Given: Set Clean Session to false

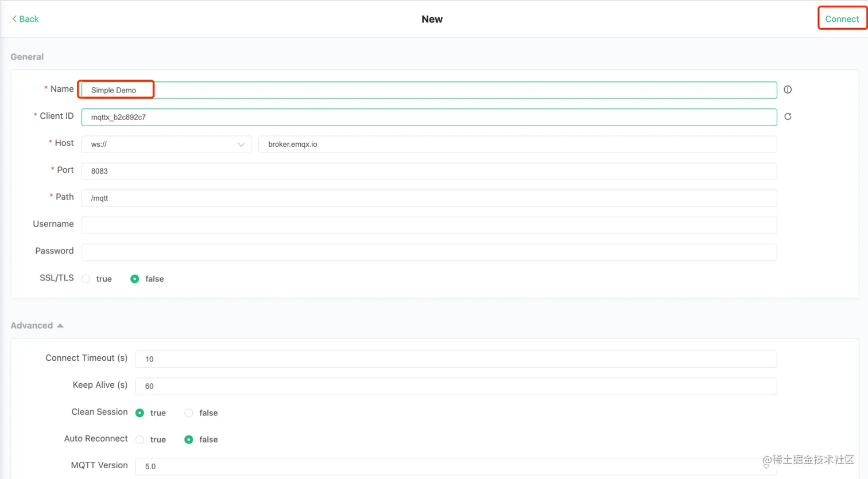Looking at the screenshot, I should click(188, 412).
